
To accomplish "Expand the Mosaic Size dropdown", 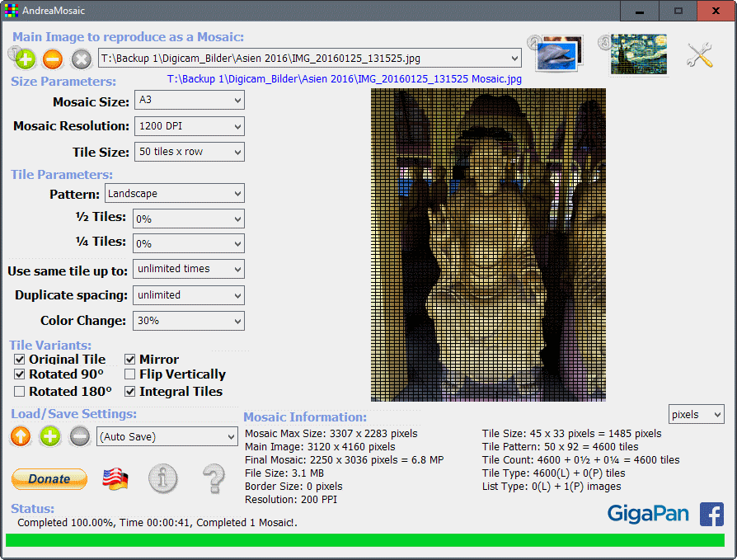I will pos(189,101).
